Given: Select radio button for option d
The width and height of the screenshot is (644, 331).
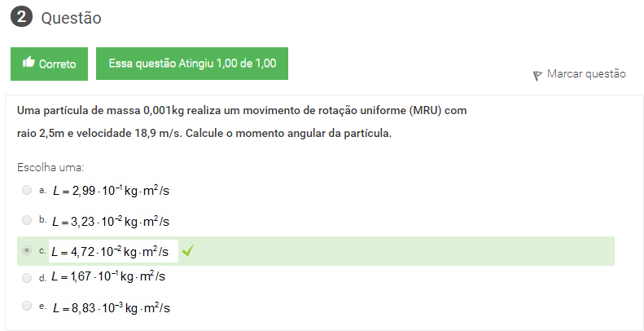Looking at the screenshot, I should tap(27, 277).
